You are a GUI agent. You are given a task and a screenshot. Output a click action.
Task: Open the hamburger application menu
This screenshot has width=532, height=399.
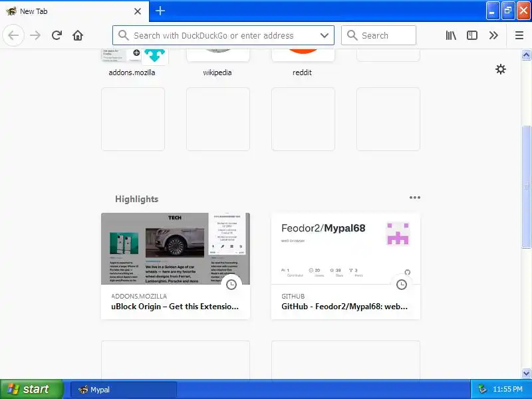tap(519, 35)
